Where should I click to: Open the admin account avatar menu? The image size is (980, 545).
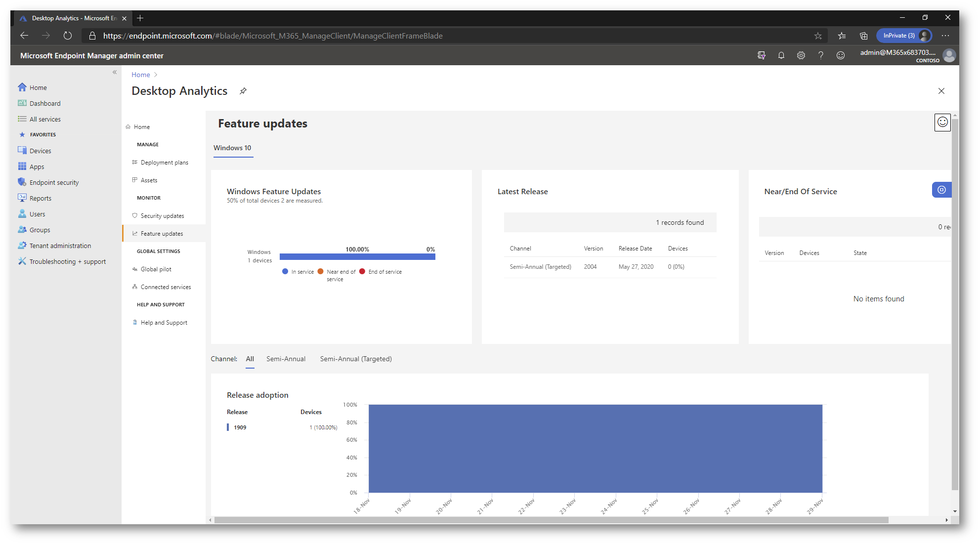(949, 55)
